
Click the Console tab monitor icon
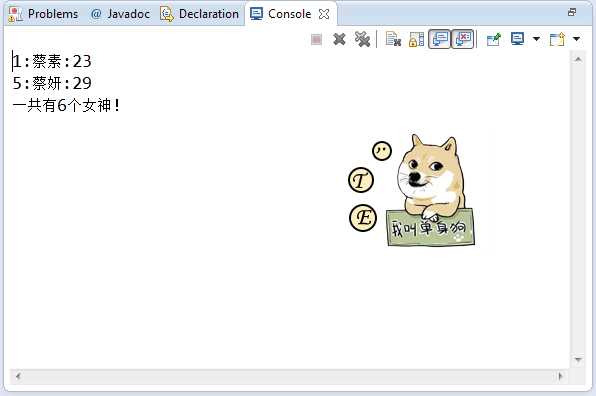256,14
